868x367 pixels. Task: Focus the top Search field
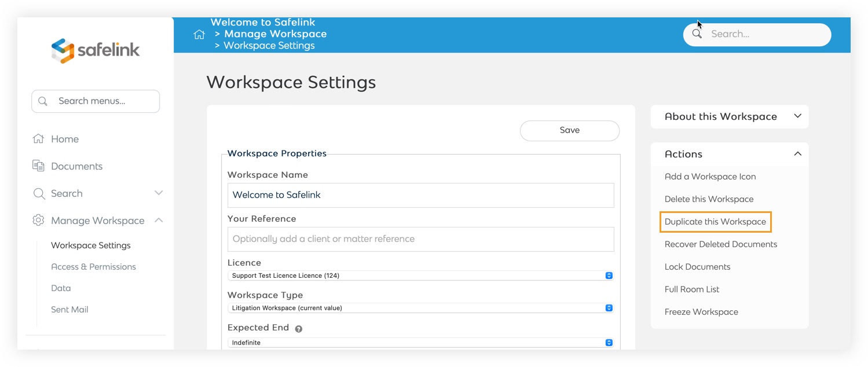(757, 35)
